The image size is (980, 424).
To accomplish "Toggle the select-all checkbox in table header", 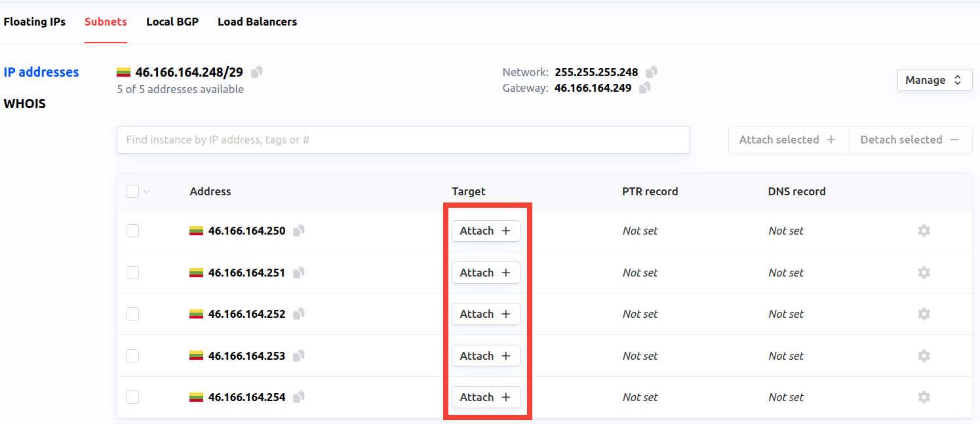I will click(133, 191).
